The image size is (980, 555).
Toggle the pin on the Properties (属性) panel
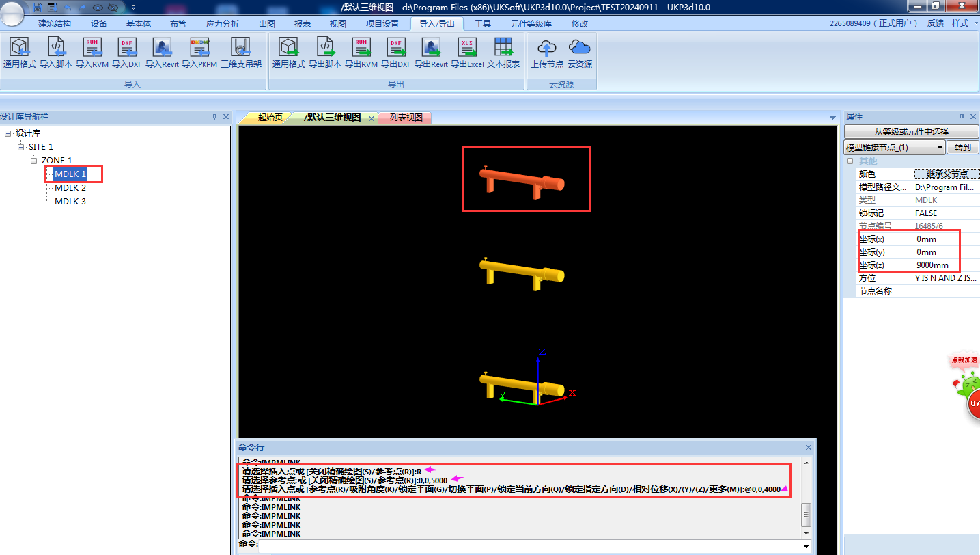tap(962, 117)
